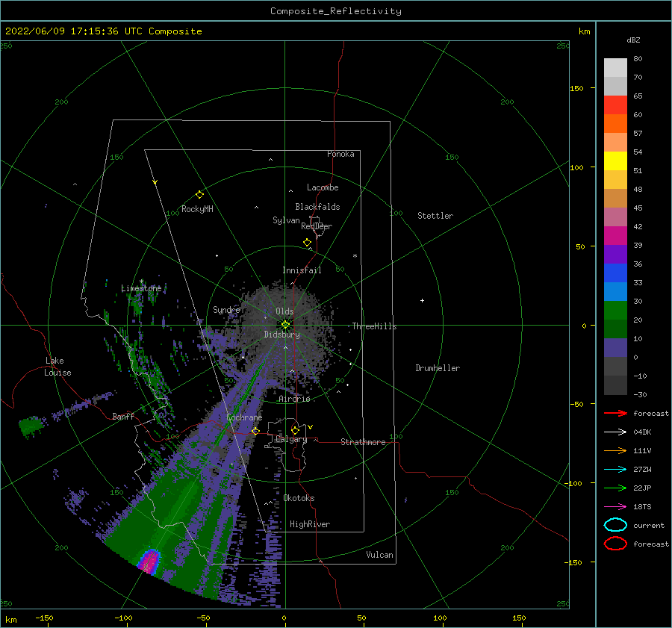
Task: Click the Limestone label
Action: pos(141,288)
